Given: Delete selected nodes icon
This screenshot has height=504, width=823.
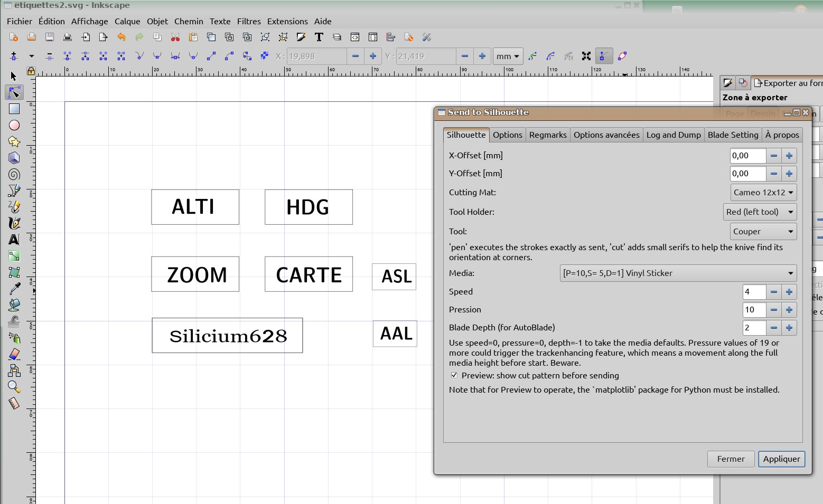Looking at the screenshot, I should pos(50,56).
